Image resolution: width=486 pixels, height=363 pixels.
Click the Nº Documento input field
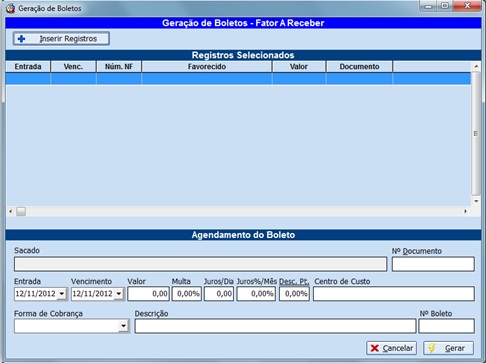(433, 264)
